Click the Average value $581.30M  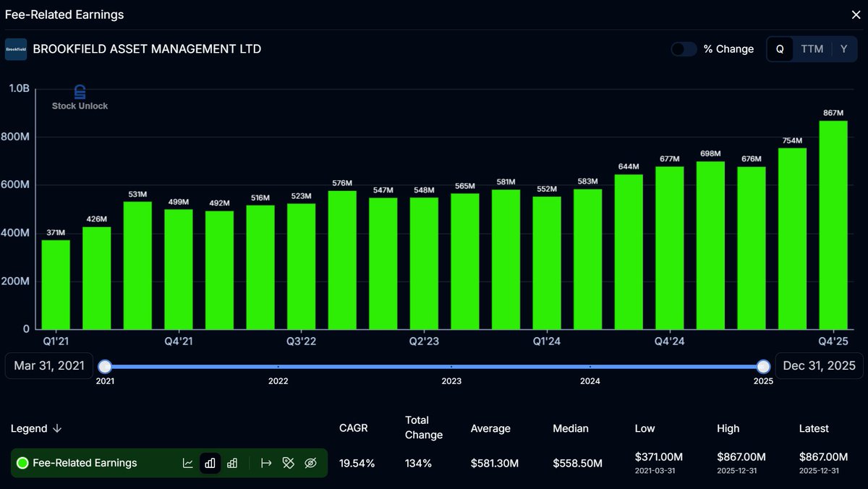coord(495,463)
